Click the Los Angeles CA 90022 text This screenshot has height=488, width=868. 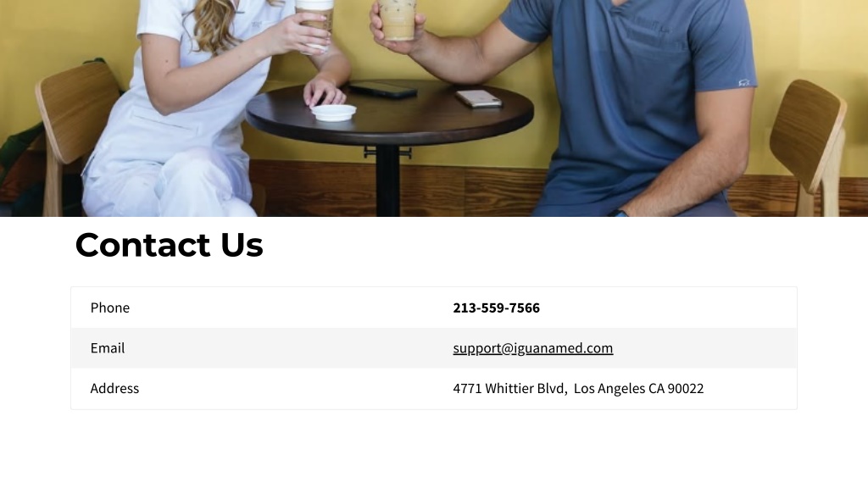[639, 388]
